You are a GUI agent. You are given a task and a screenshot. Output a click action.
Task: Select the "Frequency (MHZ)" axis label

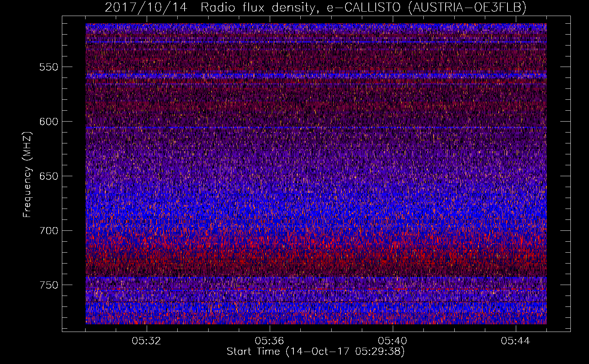(27, 175)
